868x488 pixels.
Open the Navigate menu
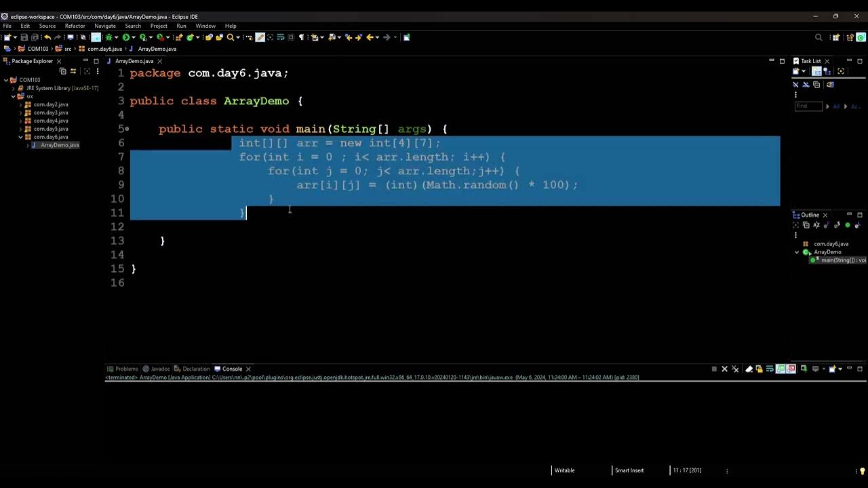(x=105, y=26)
